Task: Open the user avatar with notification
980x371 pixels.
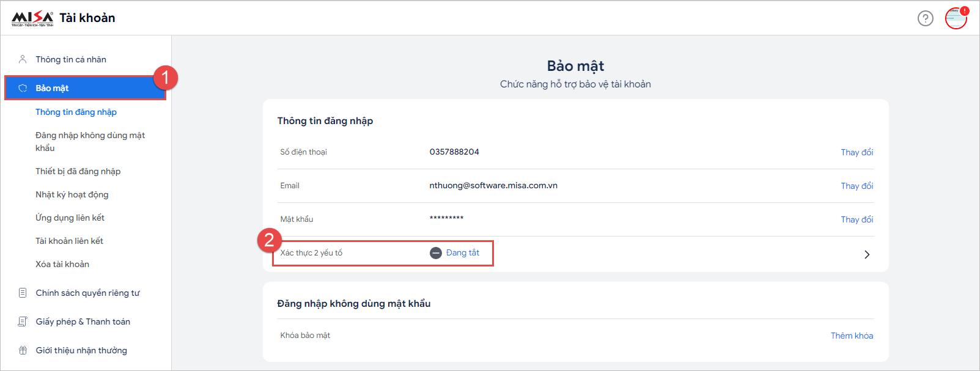Action: (956, 18)
